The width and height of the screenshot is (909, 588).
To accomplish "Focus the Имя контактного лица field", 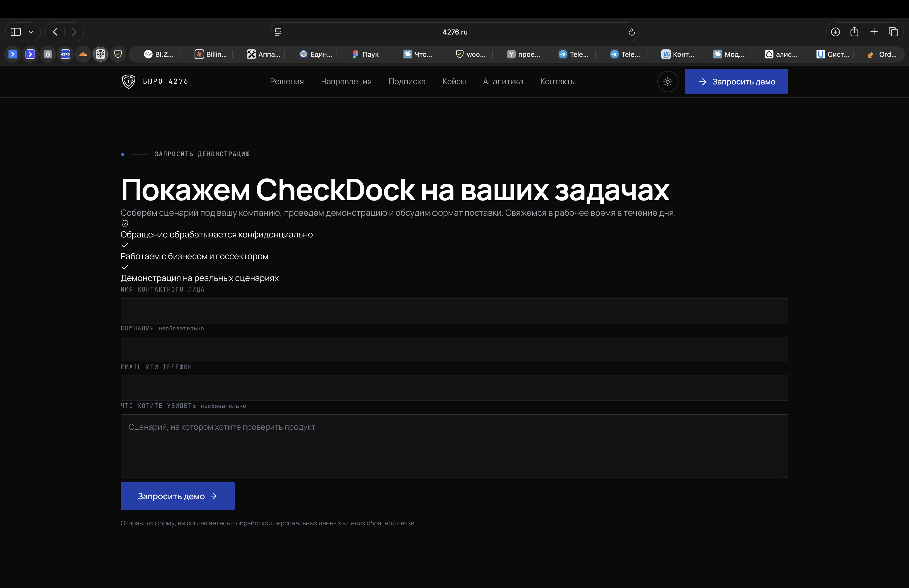I will pos(454,310).
